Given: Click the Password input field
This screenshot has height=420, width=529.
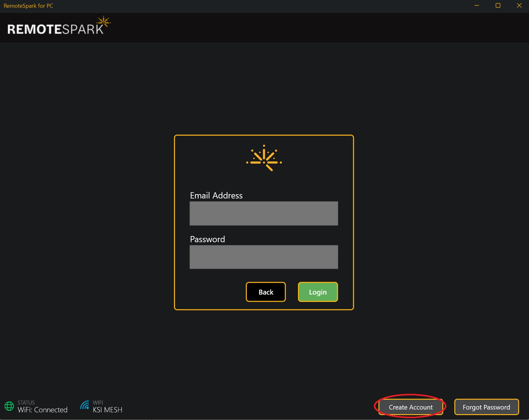Looking at the screenshot, I should point(264,257).
